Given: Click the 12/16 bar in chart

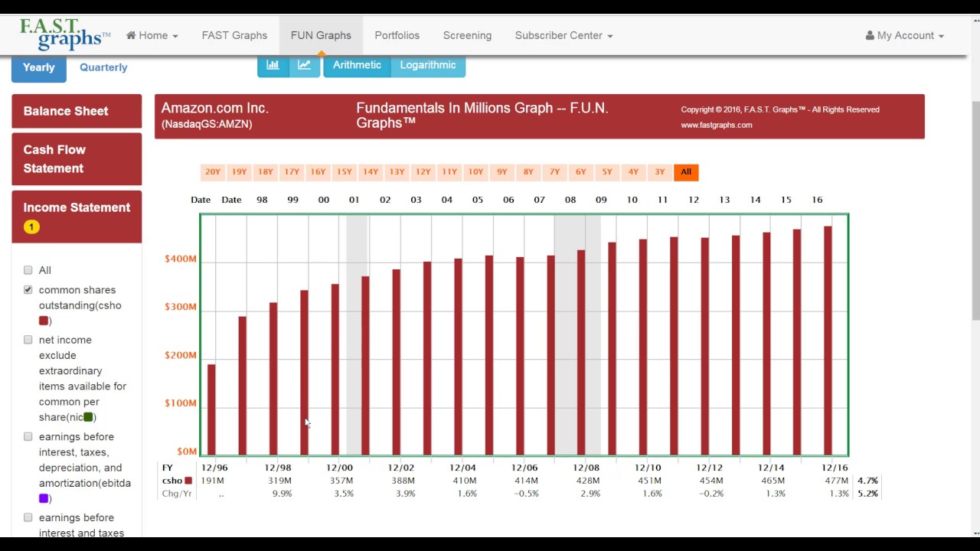Looking at the screenshot, I should [828, 341].
